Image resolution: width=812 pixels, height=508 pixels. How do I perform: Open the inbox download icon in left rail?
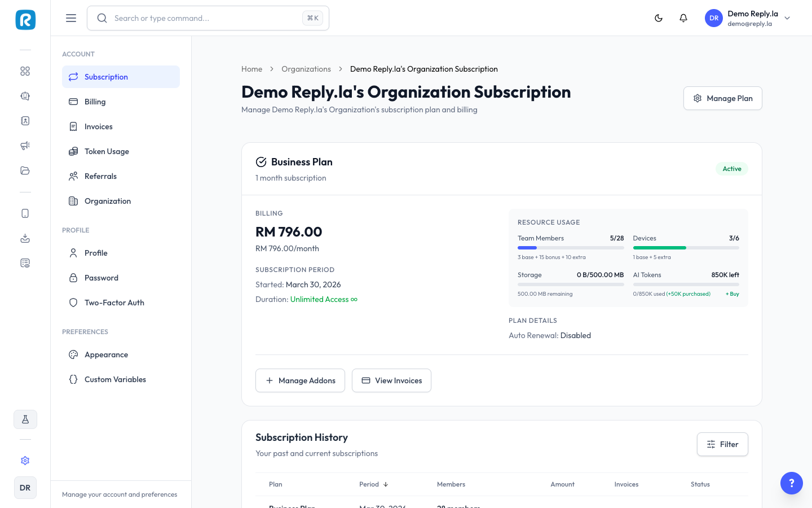[x=25, y=238]
